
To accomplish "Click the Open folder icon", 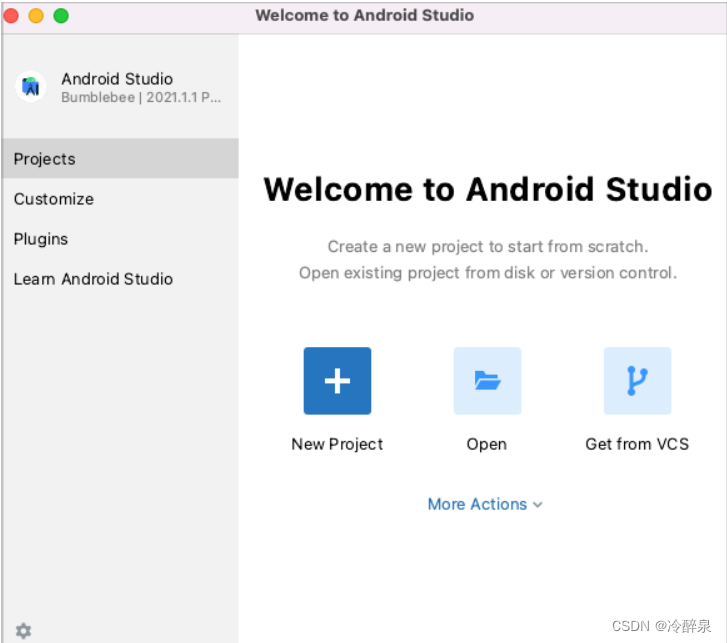I will 487,381.
